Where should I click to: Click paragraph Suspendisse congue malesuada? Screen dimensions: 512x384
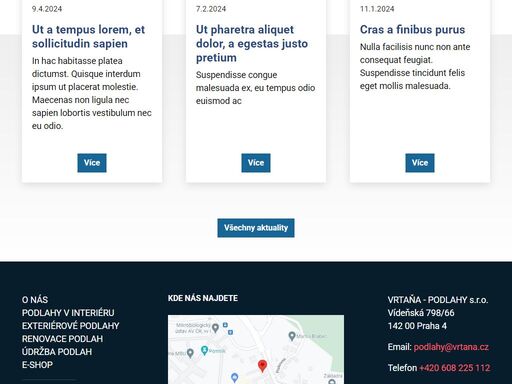(x=256, y=88)
